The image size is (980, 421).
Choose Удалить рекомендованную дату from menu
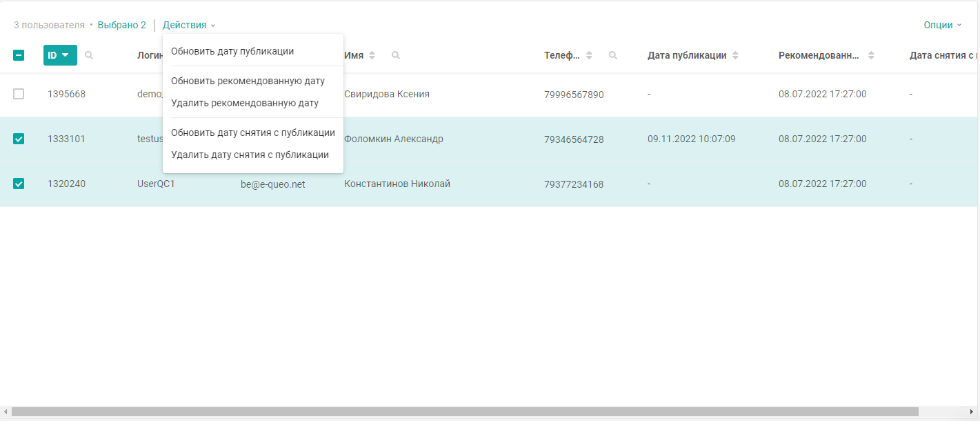point(245,103)
